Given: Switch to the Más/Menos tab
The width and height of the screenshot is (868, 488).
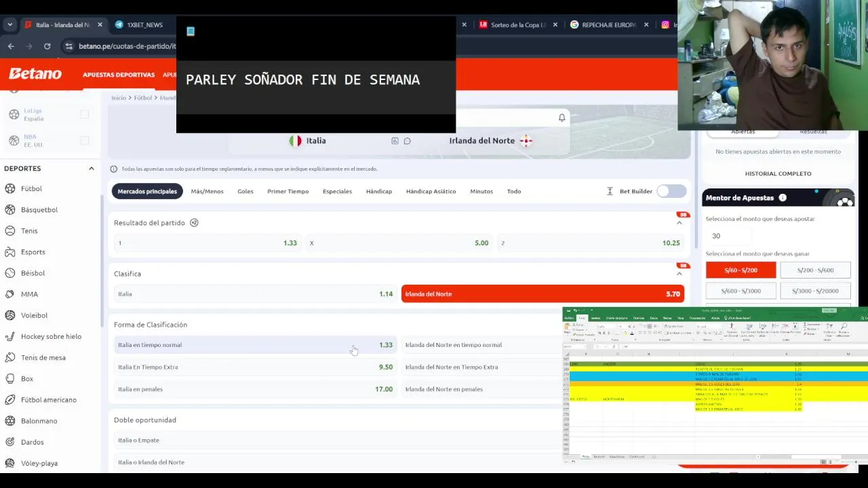Looking at the screenshot, I should [x=207, y=191].
